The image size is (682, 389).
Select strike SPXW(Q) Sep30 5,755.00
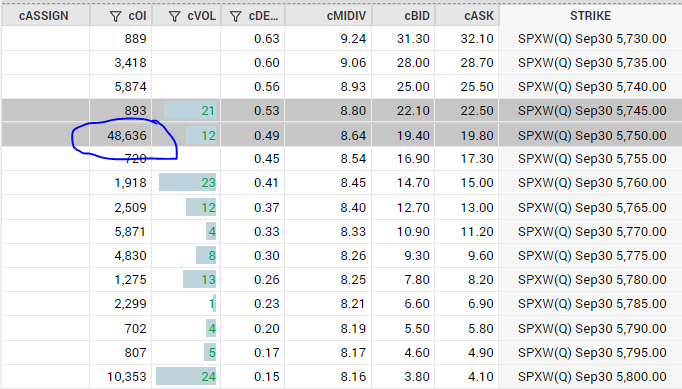pyautogui.click(x=592, y=159)
